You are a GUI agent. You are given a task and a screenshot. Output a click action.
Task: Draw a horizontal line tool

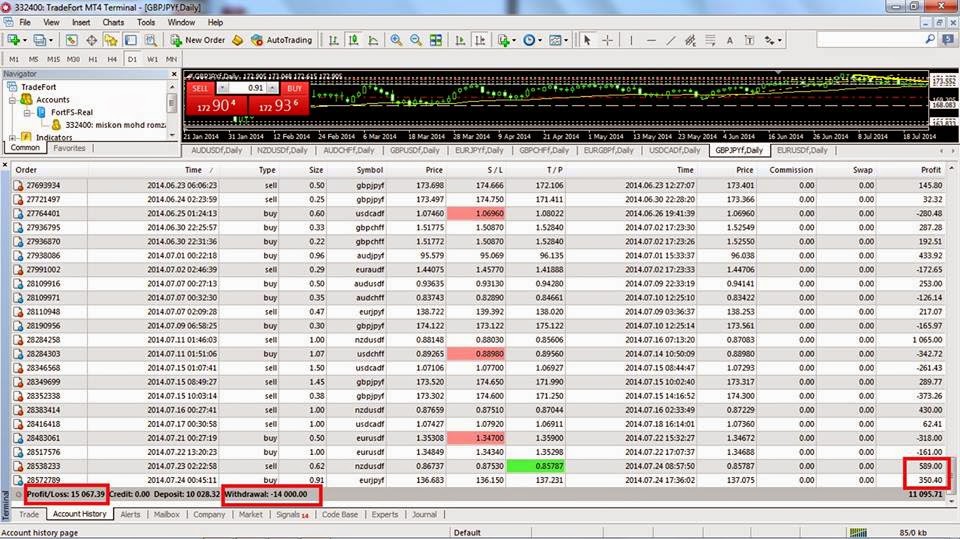[x=651, y=40]
